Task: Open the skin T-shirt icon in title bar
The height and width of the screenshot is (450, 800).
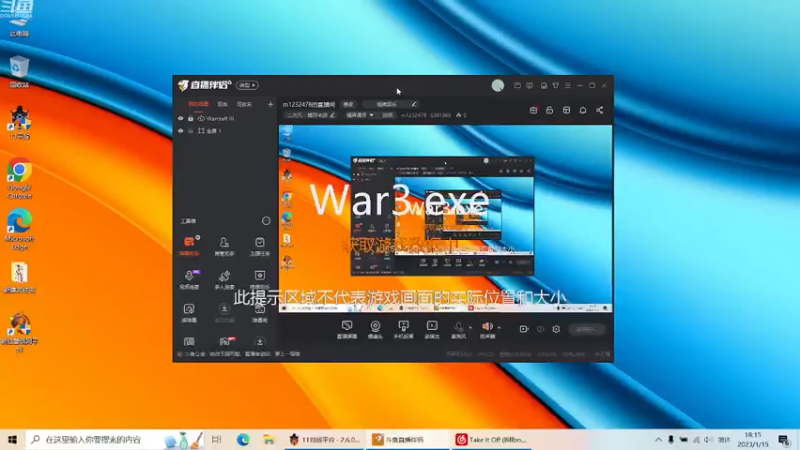Action: (x=556, y=86)
